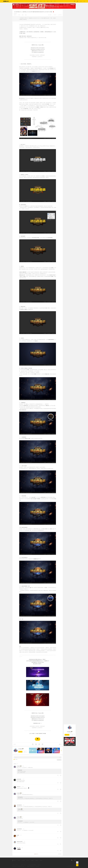Click the yellow site logo in the header
The width and height of the screenshot is (88, 868).
pos(6,1)
